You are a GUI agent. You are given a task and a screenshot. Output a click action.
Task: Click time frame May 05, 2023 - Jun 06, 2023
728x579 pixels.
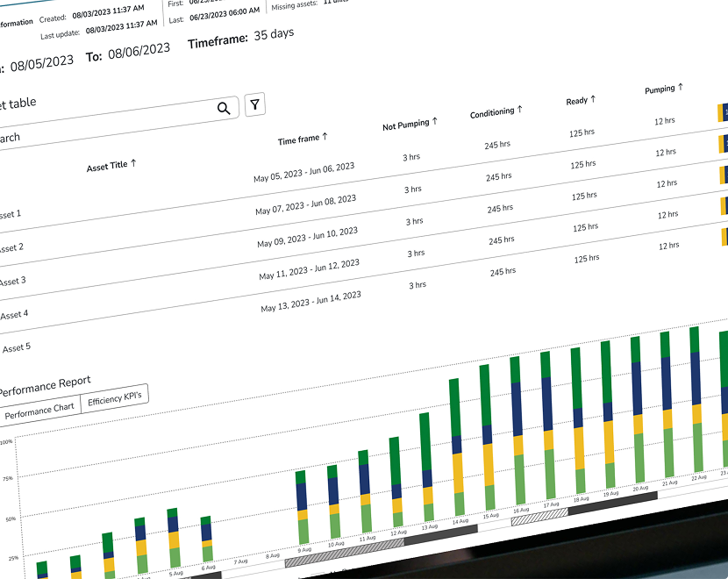tap(303, 172)
